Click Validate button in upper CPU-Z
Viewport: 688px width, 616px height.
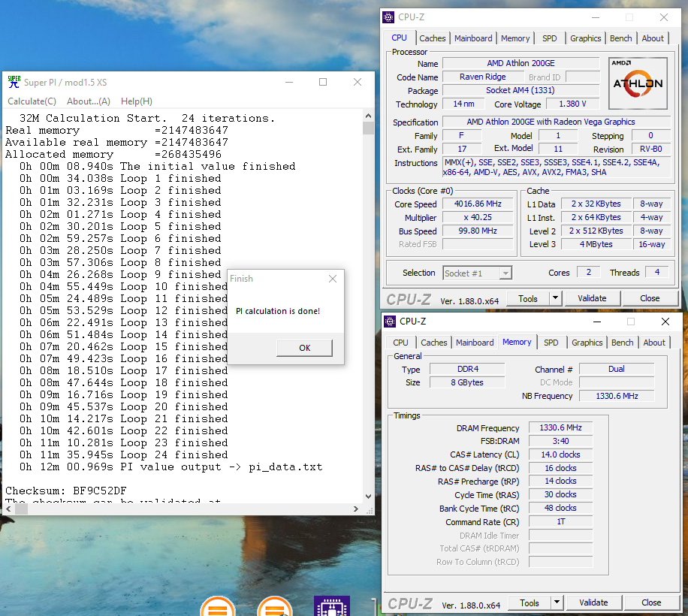(592, 298)
